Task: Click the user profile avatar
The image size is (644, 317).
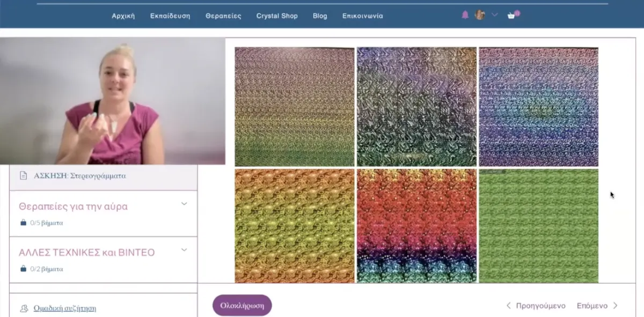Action: 480,15
